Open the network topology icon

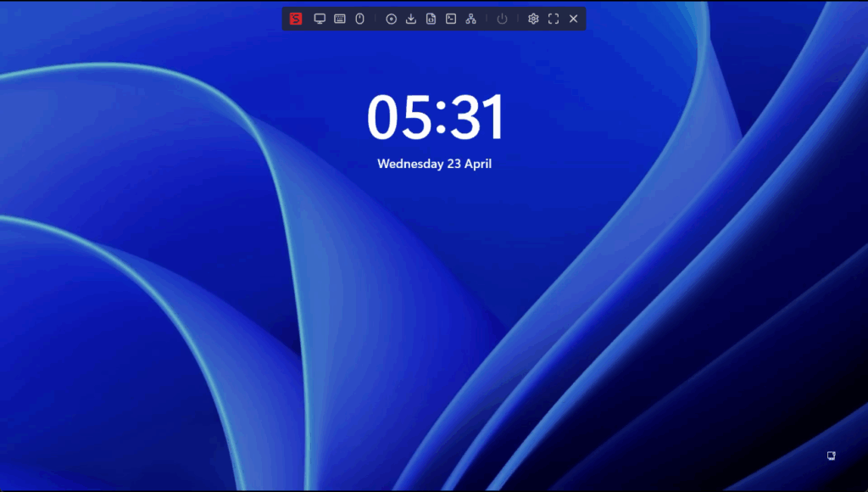coord(471,19)
